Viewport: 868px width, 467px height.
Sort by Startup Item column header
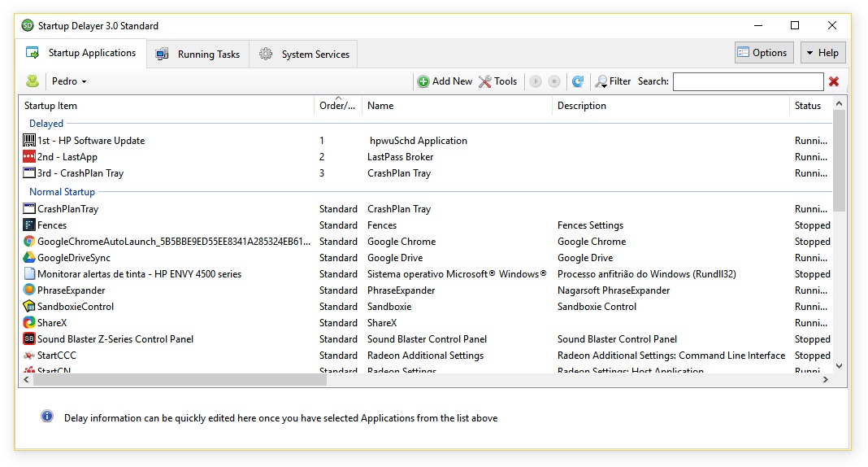(x=166, y=106)
